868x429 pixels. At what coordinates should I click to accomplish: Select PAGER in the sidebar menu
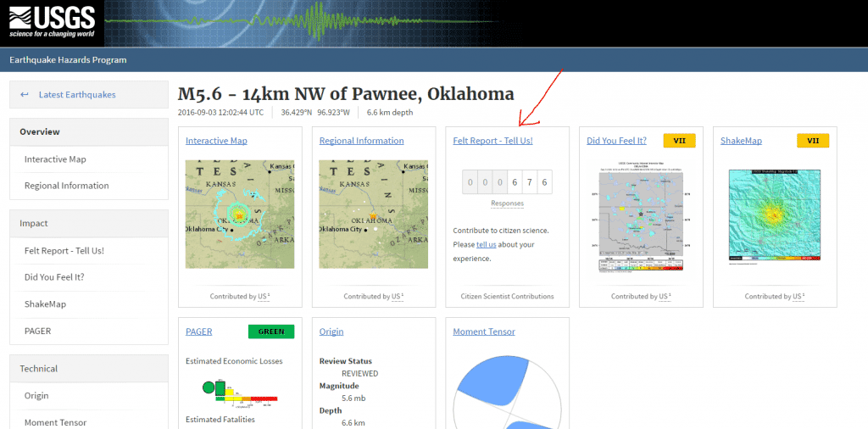pos(39,331)
